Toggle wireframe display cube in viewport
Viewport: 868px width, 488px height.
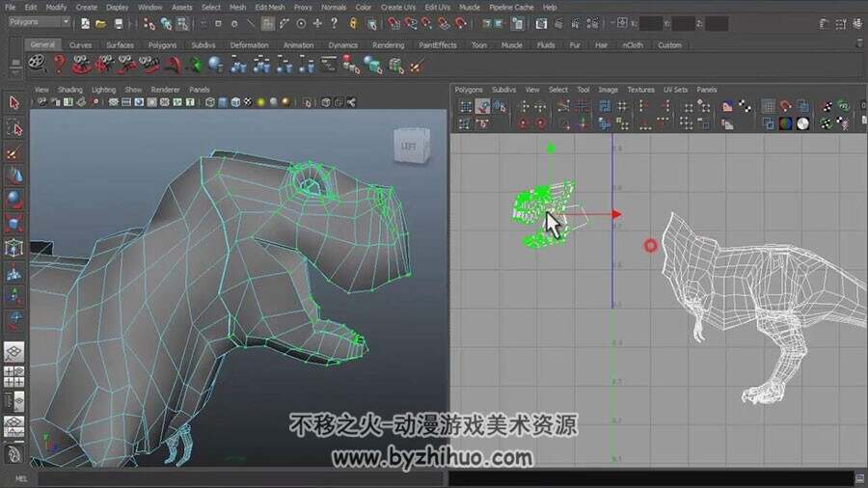pos(210,102)
